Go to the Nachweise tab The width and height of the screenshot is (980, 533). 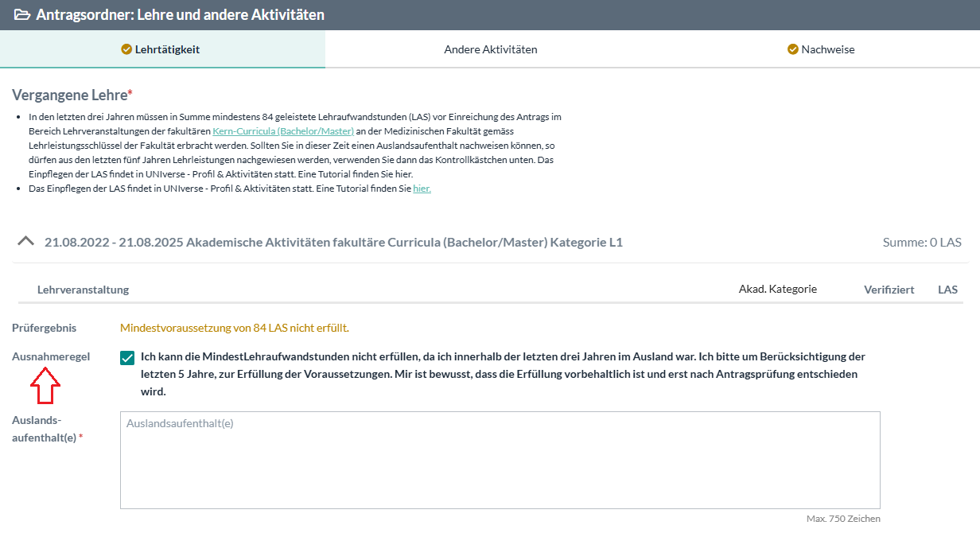coord(827,49)
